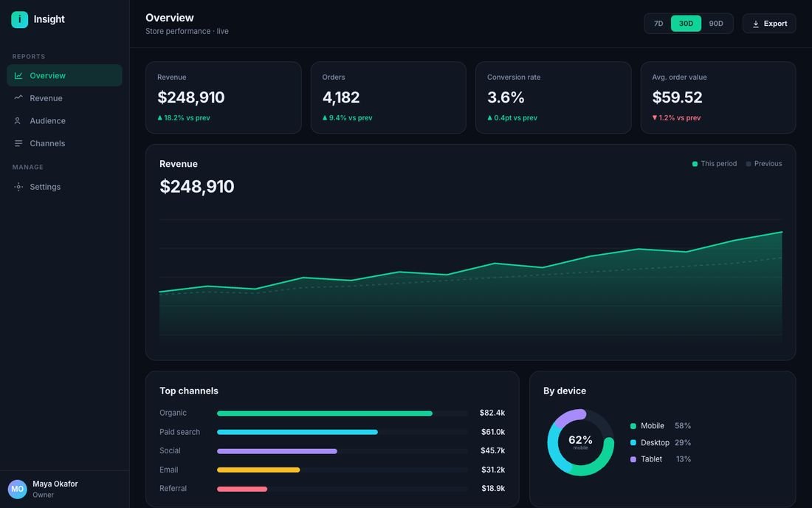The width and height of the screenshot is (812, 508).
Task: Open the Revenue report in sidebar
Action: tap(64, 98)
